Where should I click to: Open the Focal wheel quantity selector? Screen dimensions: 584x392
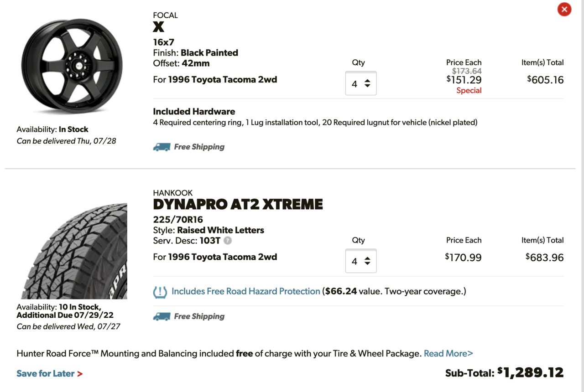coord(361,83)
